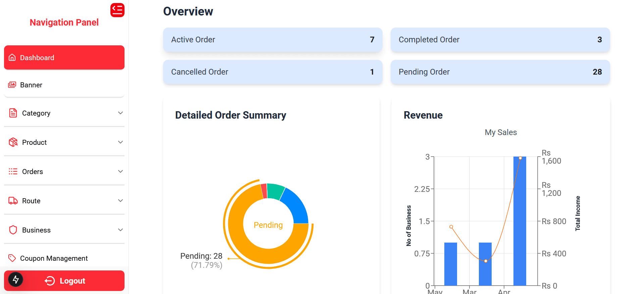Expand the Product submenu arrow
The height and width of the screenshot is (294, 644).
click(120, 142)
